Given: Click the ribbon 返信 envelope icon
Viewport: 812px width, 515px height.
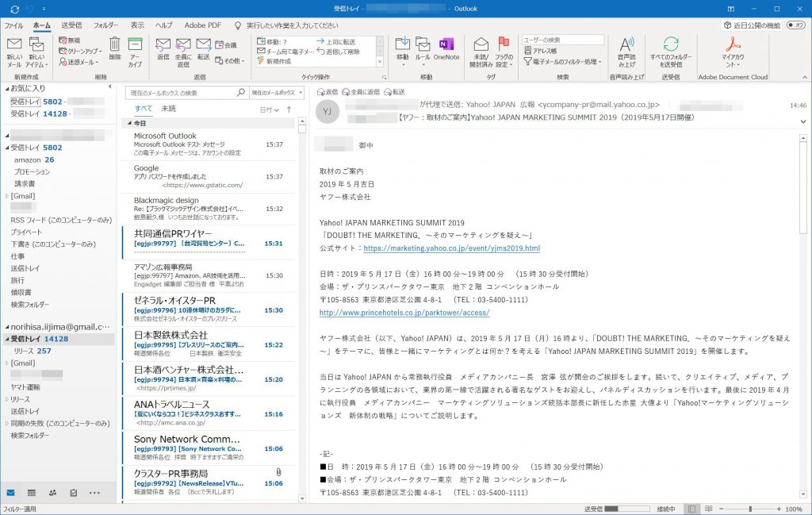Looking at the screenshot, I should click(163, 45).
